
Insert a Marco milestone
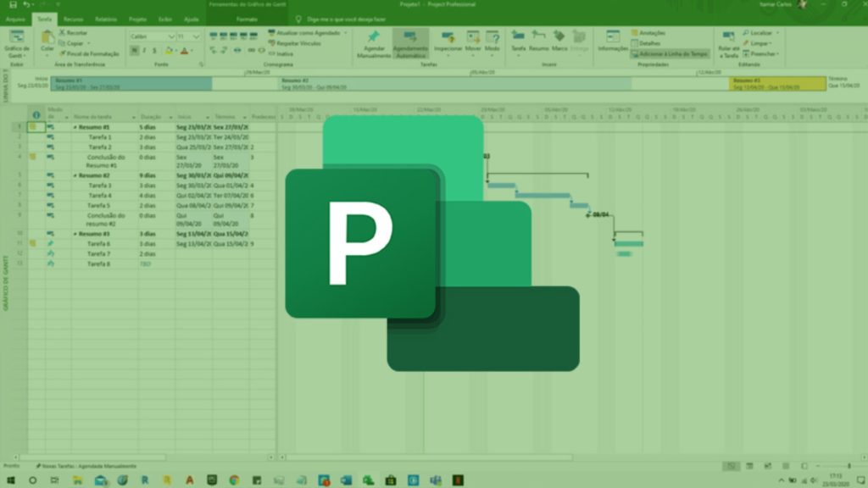click(x=559, y=42)
